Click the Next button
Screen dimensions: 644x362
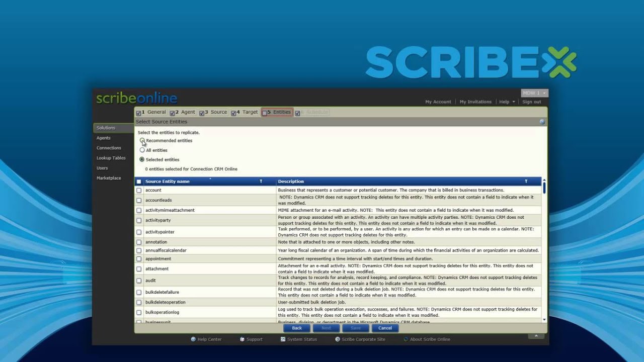pyautogui.click(x=326, y=328)
